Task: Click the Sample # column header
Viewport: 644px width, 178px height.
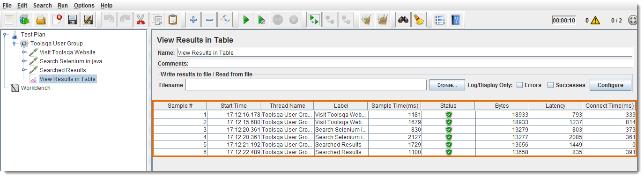Action: tap(180, 106)
